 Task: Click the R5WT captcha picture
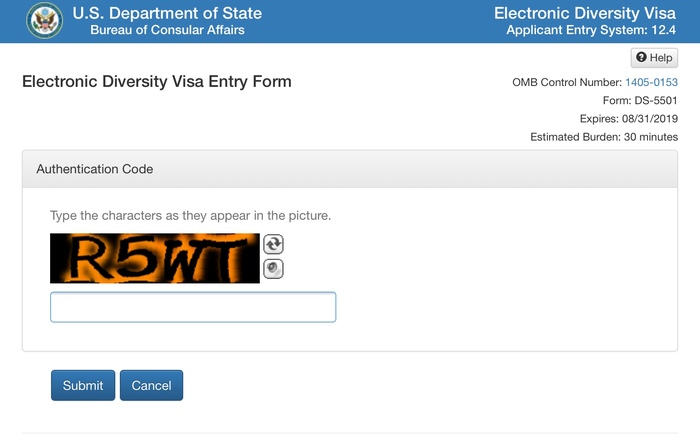pos(155,259)
